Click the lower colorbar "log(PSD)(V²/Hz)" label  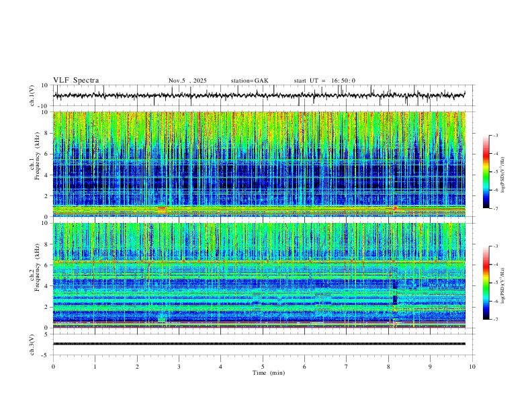coord(503,286)
